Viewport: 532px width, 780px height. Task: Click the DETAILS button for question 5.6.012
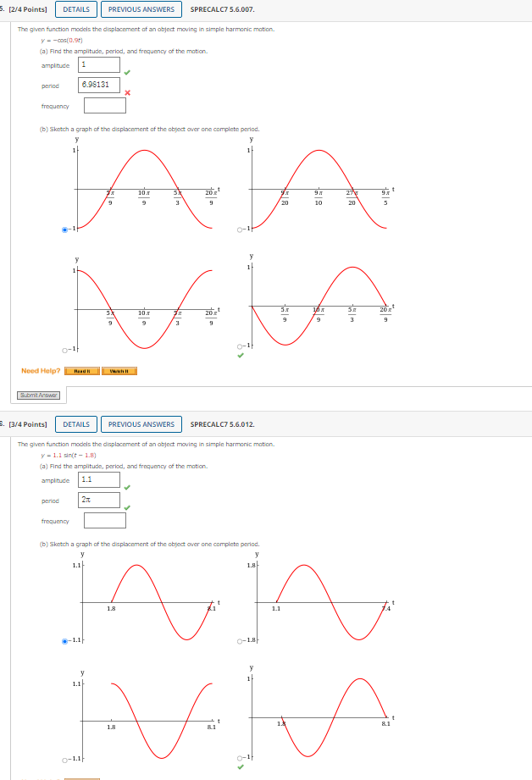point(75,423)
